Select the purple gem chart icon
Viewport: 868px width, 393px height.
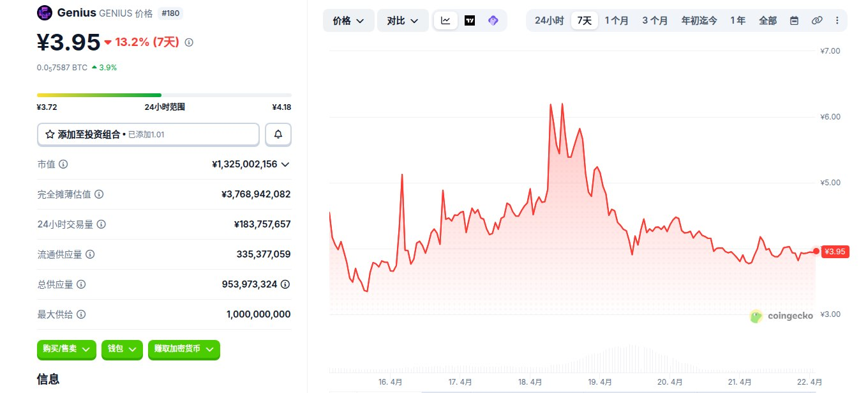point(493,20)
